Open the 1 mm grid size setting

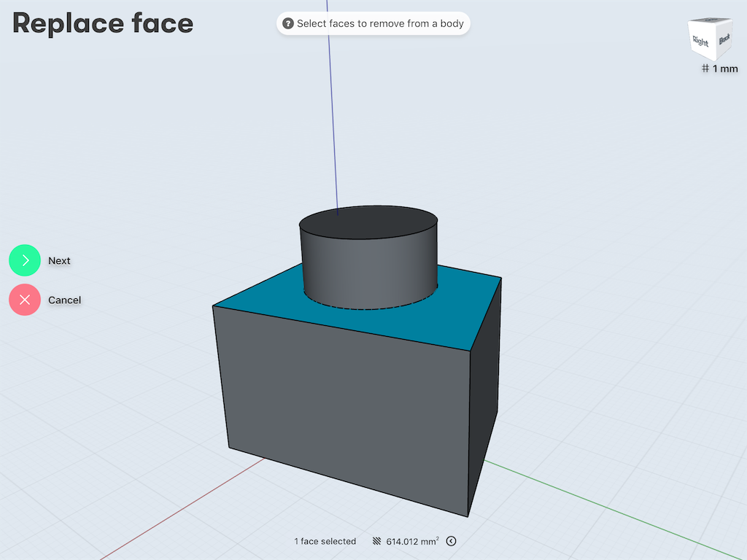click(720, 69)
